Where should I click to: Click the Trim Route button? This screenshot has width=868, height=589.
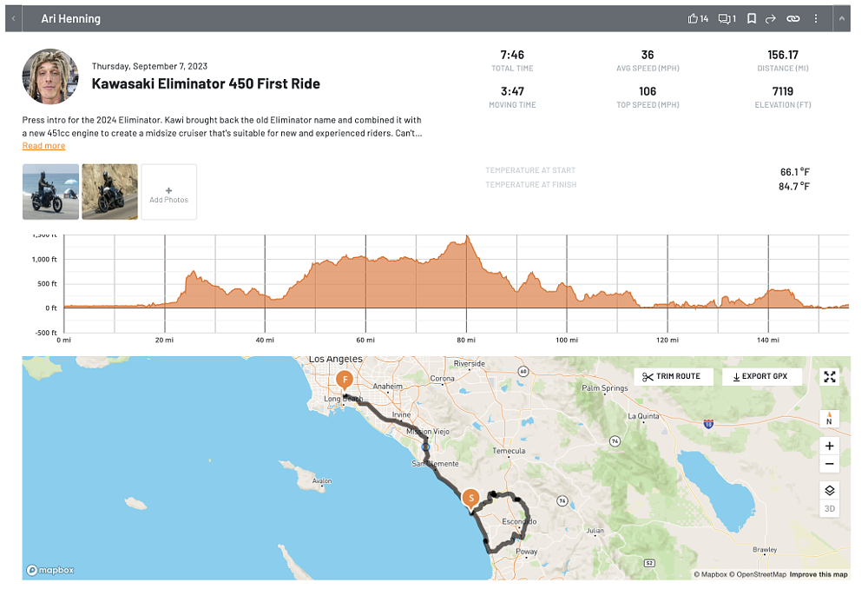point(674,376)
